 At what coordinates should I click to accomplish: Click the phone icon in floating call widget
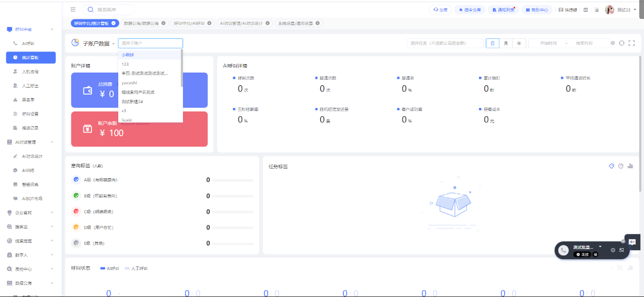pyautogui.click(x=564, y=250)
